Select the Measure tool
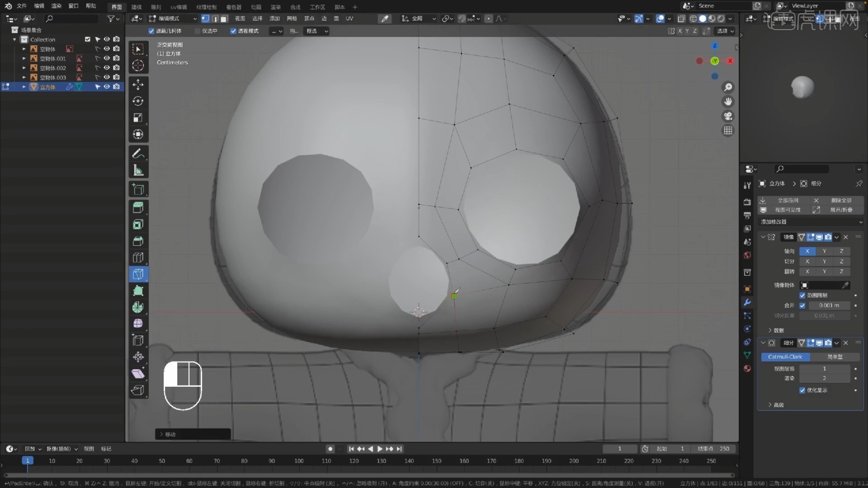The image size is (868, 488). point(138,170)
